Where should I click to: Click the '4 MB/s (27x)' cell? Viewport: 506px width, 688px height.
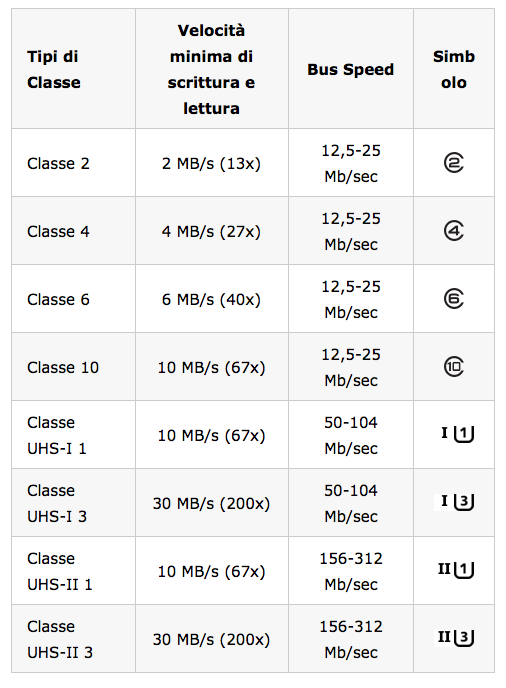(211, 231)
